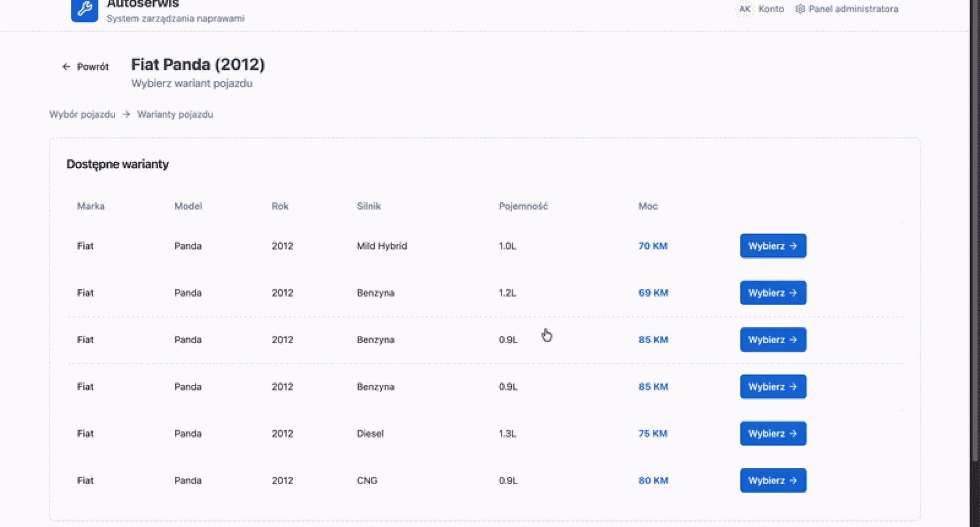Open the Wybór pojazdu breadcrumb

tap(82, 114)
